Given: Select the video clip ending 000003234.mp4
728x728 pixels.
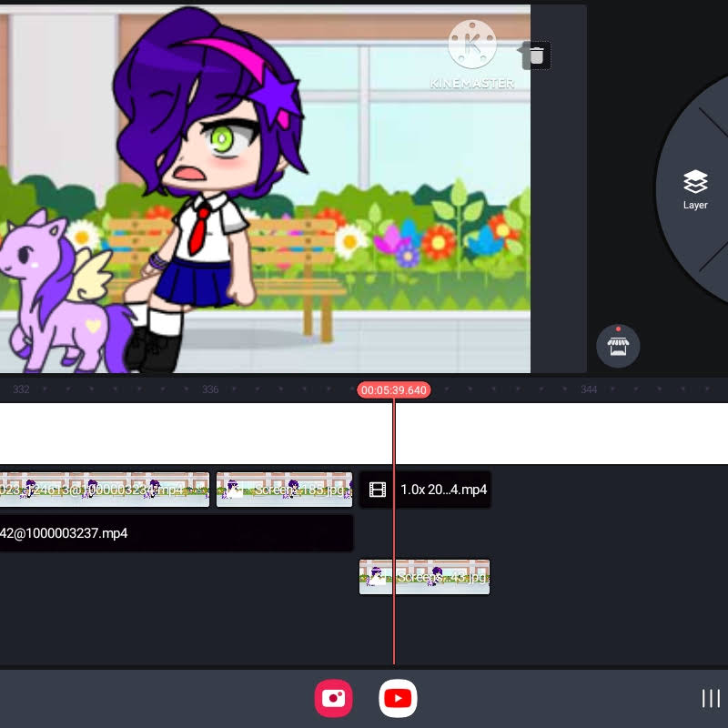Looking at the screenshot, I should [105, 490].
